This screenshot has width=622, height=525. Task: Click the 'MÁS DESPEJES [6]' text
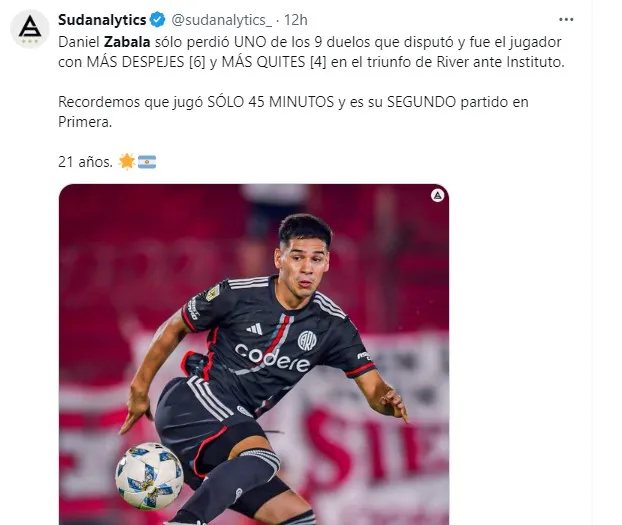point(146,62)
